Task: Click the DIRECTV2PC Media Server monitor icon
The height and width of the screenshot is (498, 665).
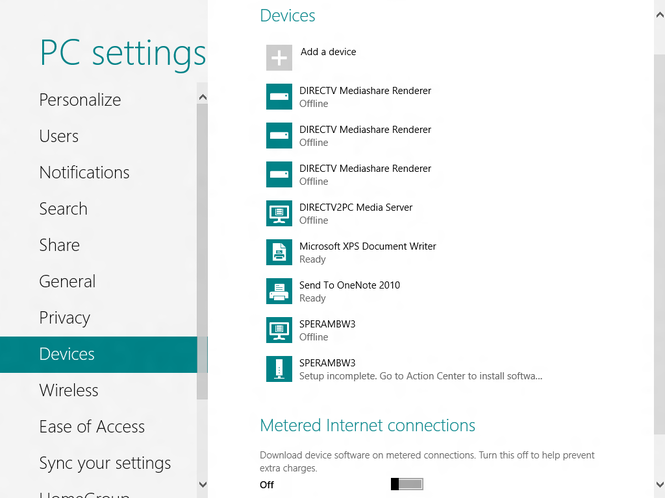Action: click(x=279, y=213)
